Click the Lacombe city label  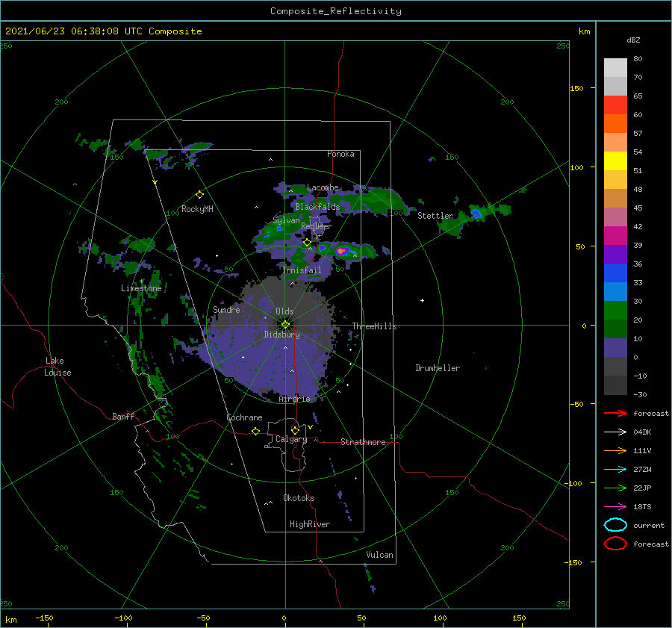coord(323,187)
